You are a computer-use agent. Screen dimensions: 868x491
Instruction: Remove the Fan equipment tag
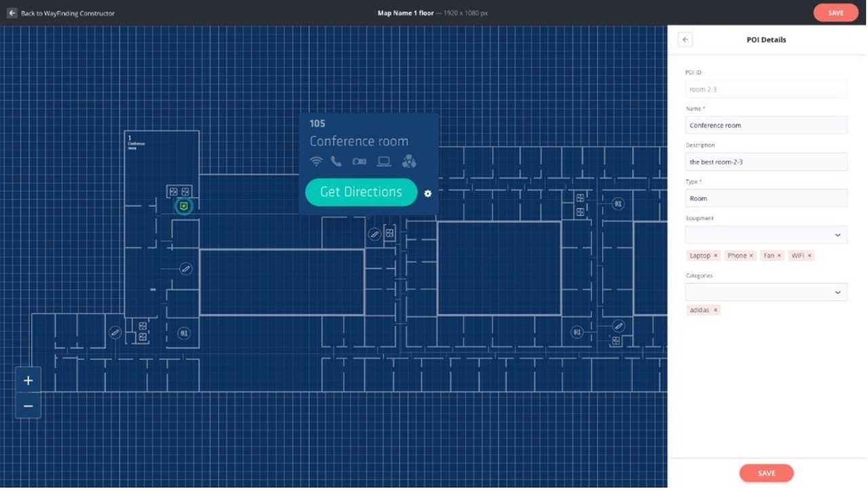(x=779, y=256)
